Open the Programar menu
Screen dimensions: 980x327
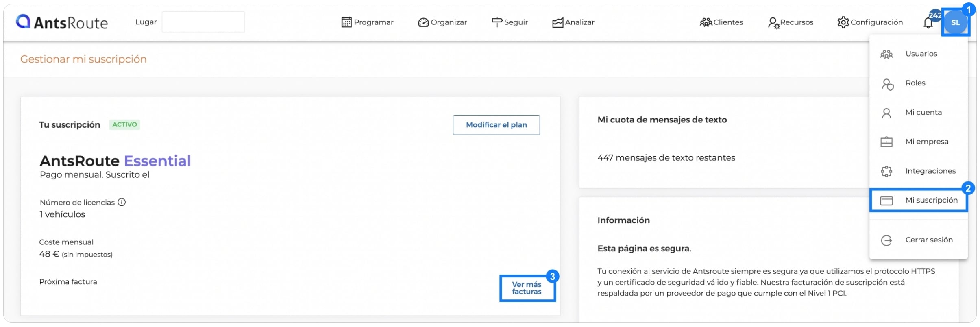368,22
